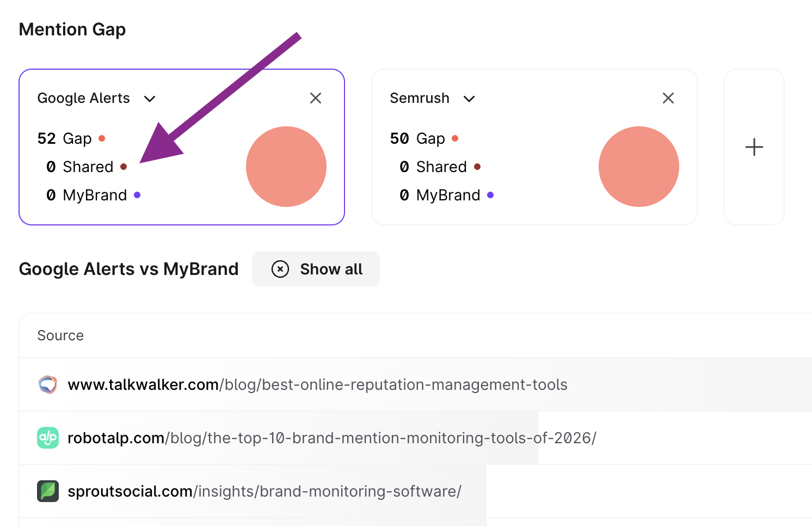Screen dimensions: 812x526
Task: Click the Semrush gap pie chart
Action: (639, 167)
